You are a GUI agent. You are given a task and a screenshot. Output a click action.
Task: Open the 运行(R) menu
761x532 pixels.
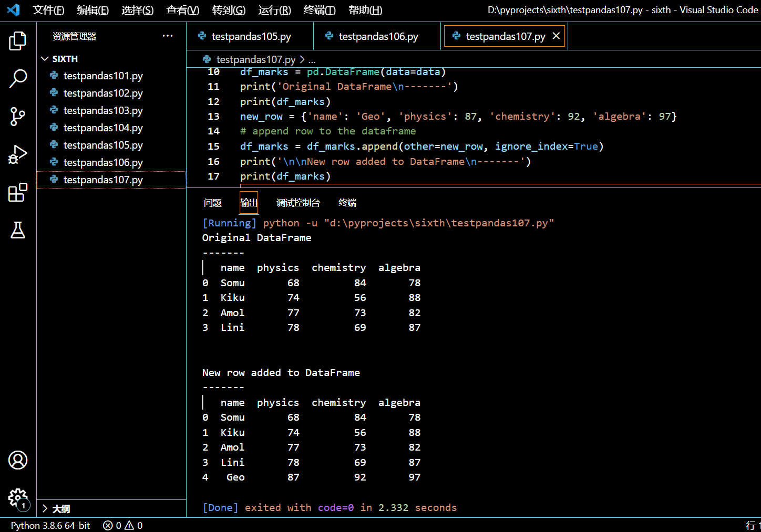[274, 10]
